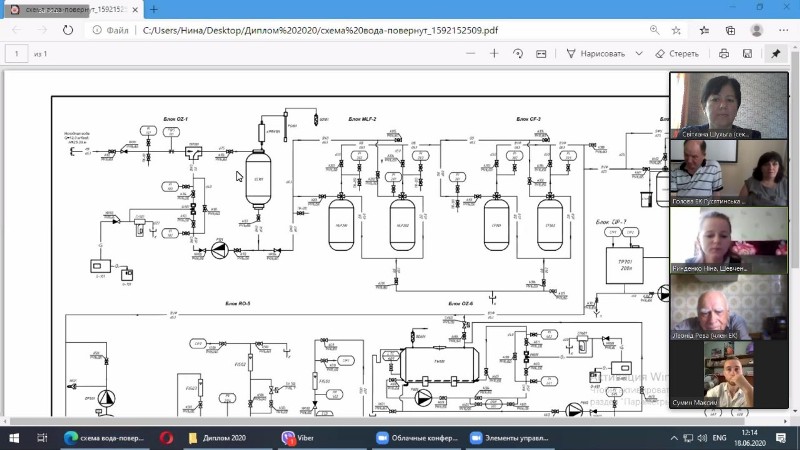Screen dimensions: 800x450
Task: Toggle the pin toolbar button
Action: point(776,54)
